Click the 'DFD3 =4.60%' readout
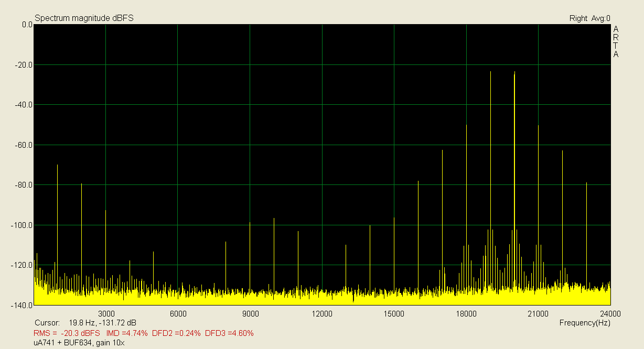 [229, 333]
